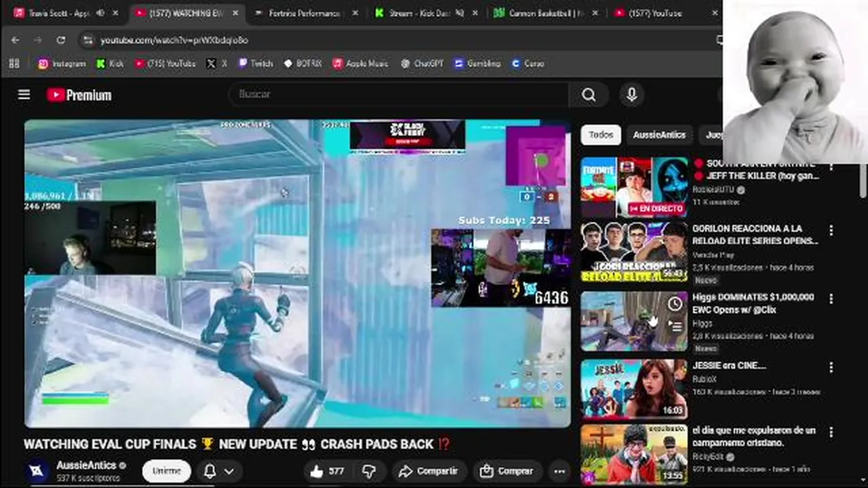This screenshot has width=868, height=488.
Task: Save Higgs video to Watch Later clock icon
Action: coord(675,304)
